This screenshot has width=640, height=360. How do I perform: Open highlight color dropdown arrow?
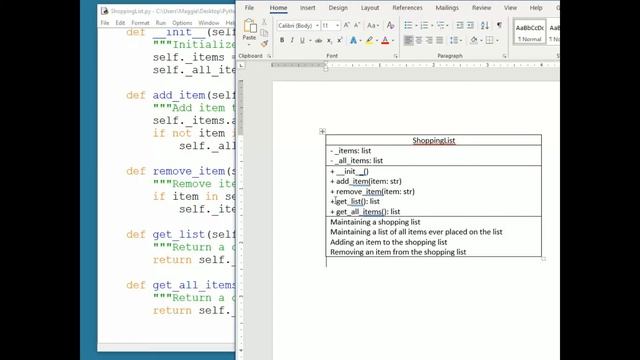[x=376, y=40]
